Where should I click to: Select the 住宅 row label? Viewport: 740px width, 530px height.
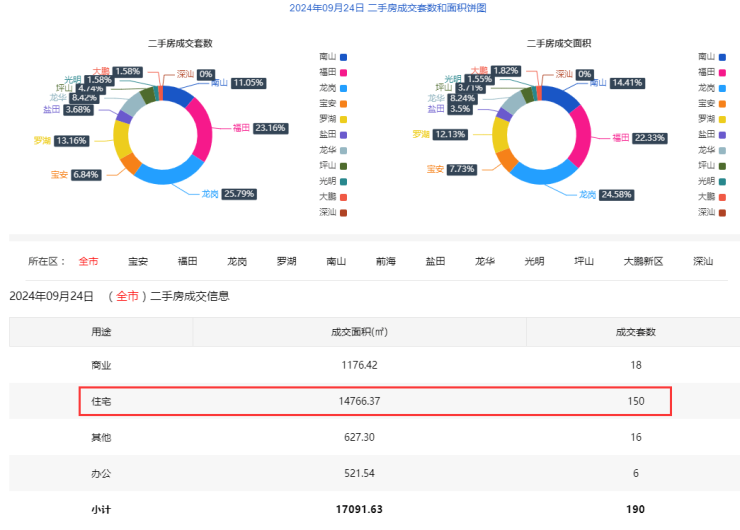(x=101, y=402)
